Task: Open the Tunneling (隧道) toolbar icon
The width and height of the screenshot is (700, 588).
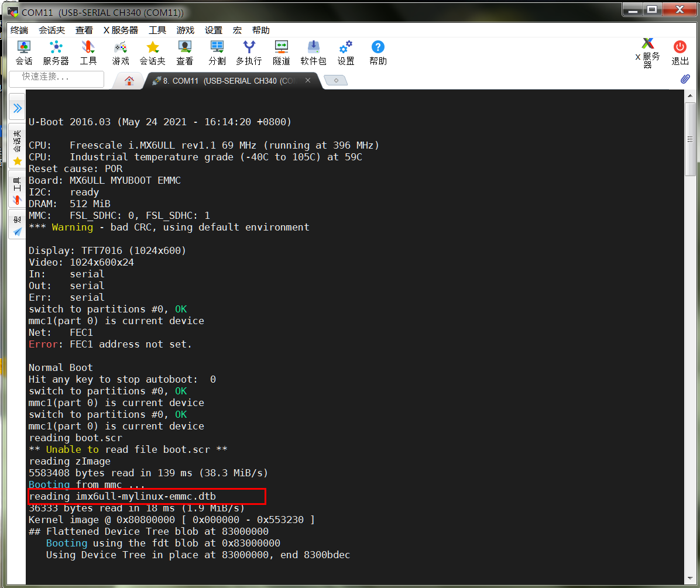Action: (282, 53)
